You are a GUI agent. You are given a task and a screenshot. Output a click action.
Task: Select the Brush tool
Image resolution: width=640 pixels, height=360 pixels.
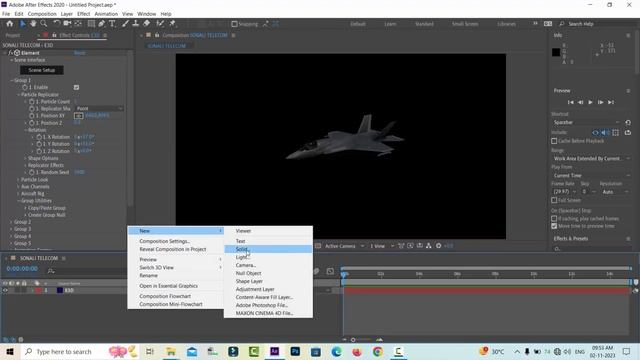point(126,24)
